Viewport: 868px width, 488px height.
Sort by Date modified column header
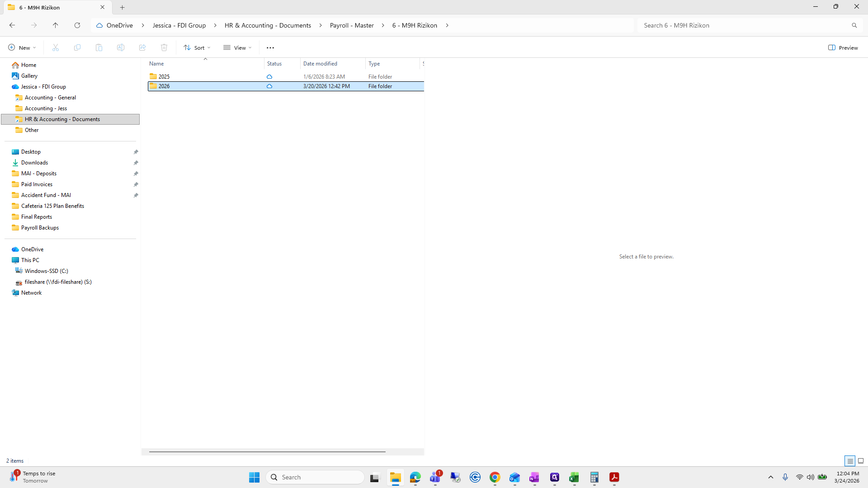[320, 64]
